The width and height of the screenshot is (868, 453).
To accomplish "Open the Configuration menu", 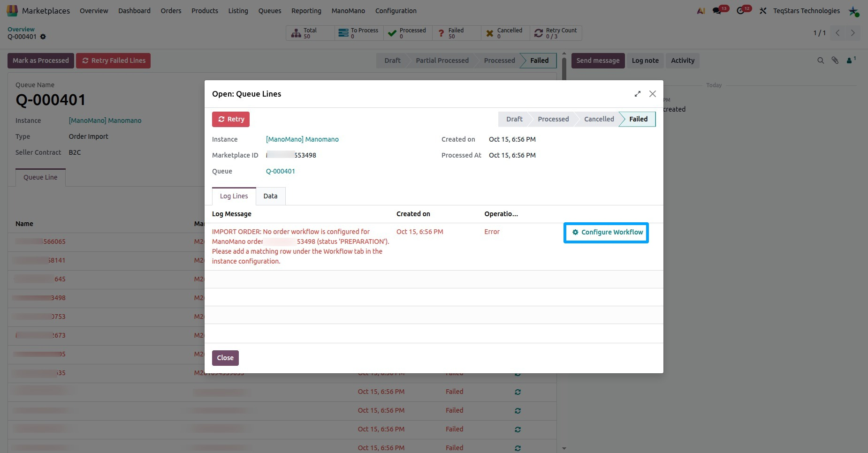I will tap(396, 11).
